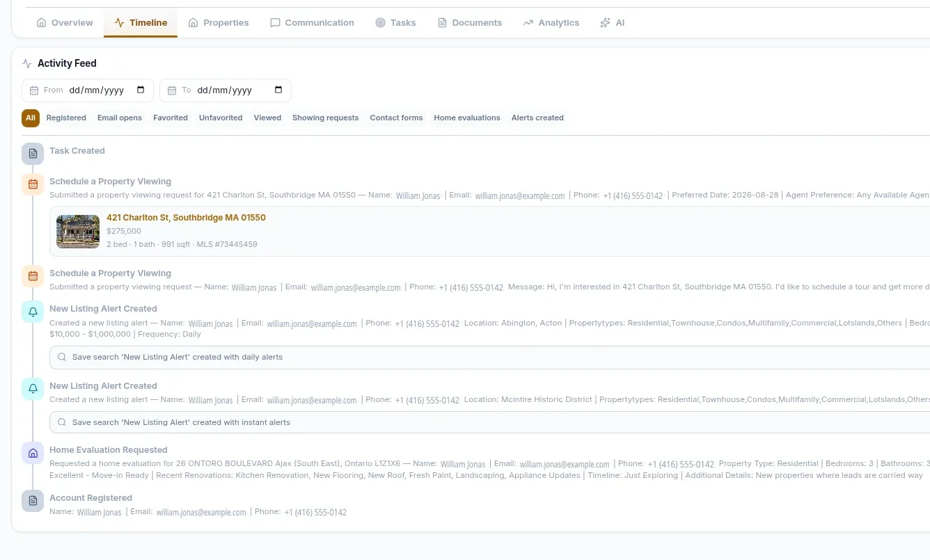Open the 421 Charlton St, Southbridge listing link
The height and width of the screenshot is (560, 930).
coord(186,218)
